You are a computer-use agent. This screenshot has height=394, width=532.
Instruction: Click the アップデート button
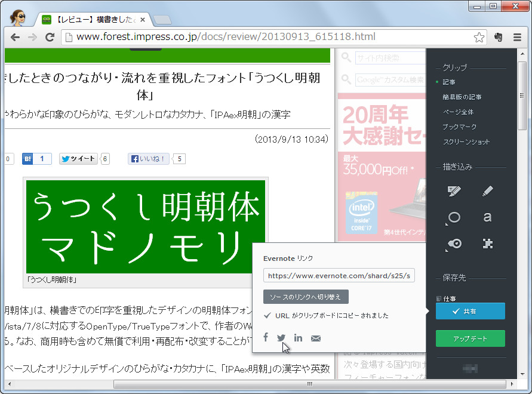(x=471, y=338)
